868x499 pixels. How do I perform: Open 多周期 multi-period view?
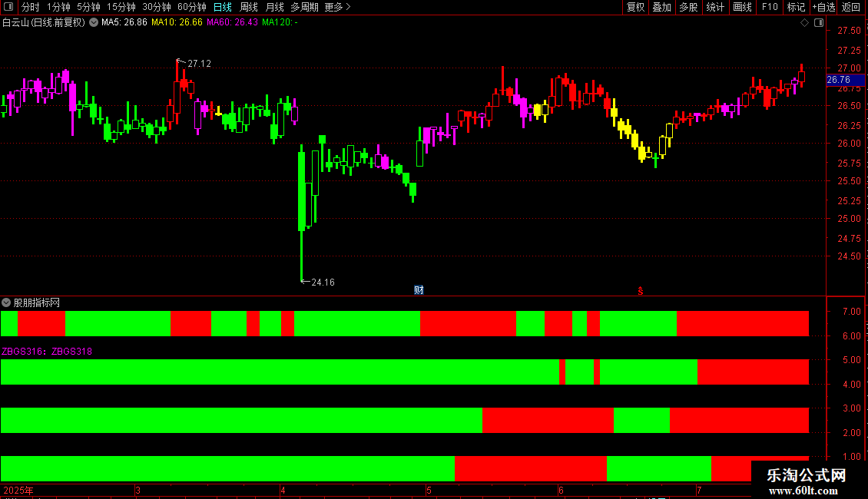(304, 7)
